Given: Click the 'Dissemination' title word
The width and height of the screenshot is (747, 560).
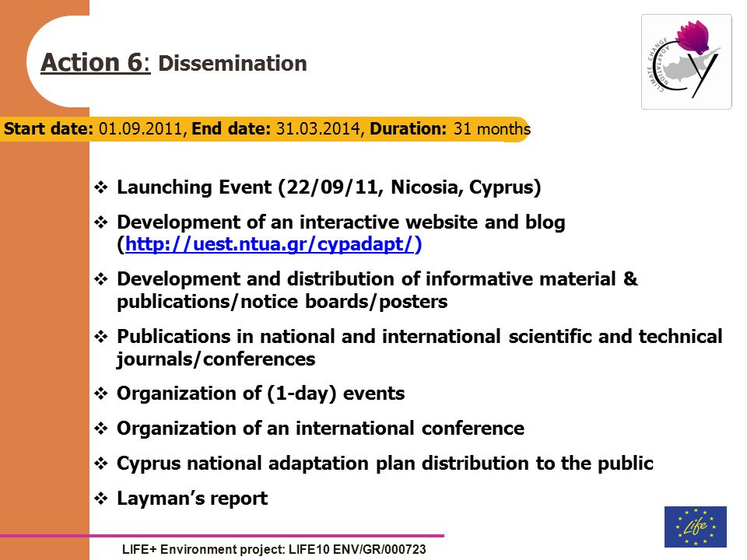Looking at the screenshot, I should (x=233, y=63).
